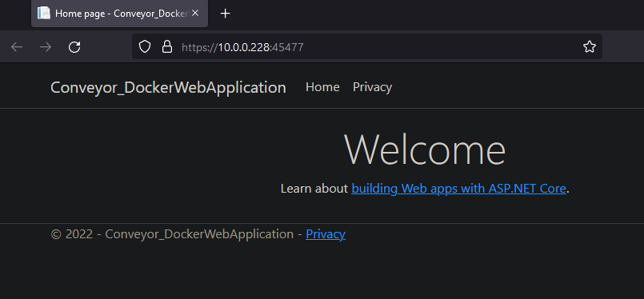Click the "Learn about" text

[314, 189]
